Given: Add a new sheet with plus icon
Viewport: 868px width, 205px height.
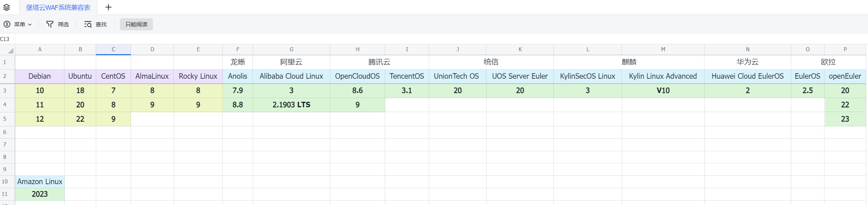Looking at the screenshot, I should (108, 7).
